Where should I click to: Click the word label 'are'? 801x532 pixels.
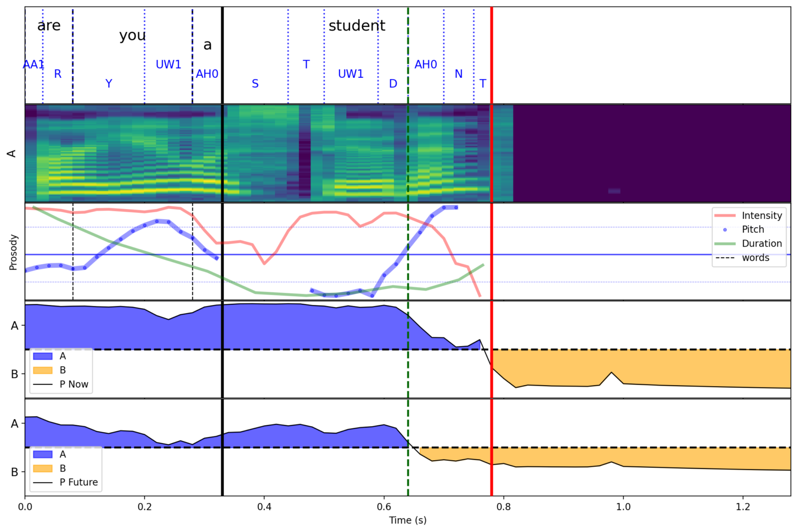pyautogui.click(x=49, y=25)
